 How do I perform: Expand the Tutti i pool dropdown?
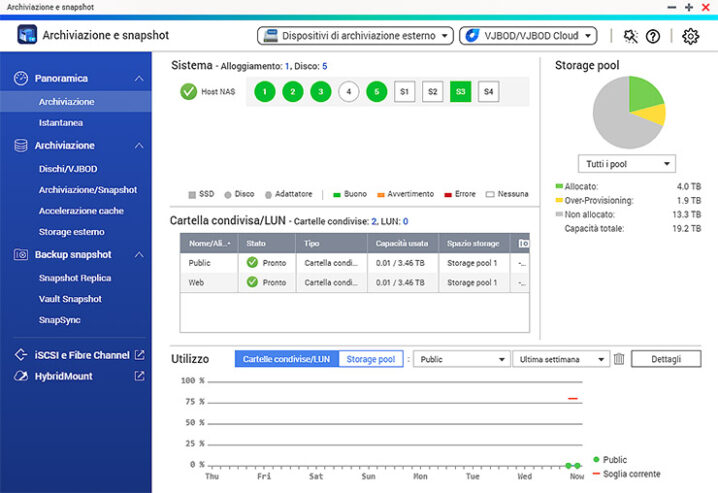tap(626, 163)
